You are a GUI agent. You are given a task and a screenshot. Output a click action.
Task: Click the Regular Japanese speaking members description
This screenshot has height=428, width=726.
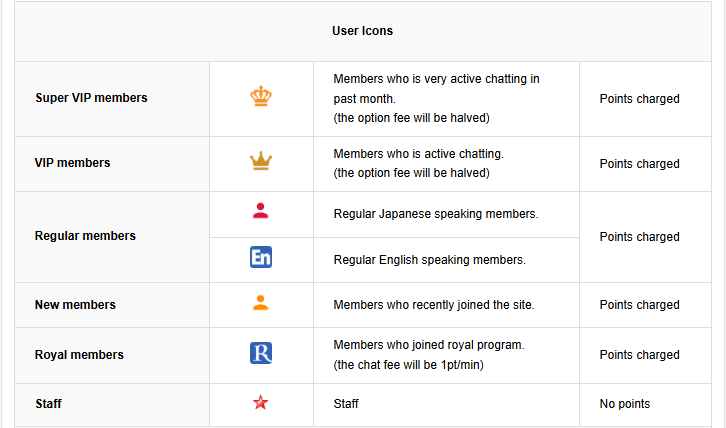[436, 214]
